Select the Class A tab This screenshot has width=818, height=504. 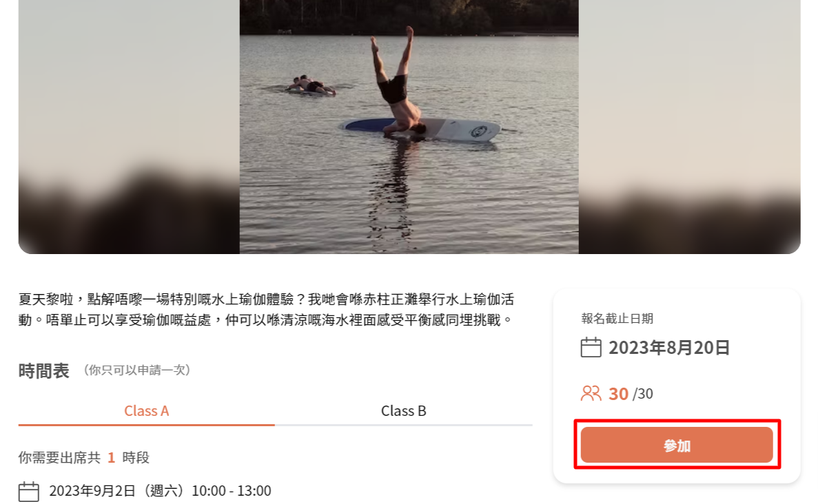(x=147, y=411)
